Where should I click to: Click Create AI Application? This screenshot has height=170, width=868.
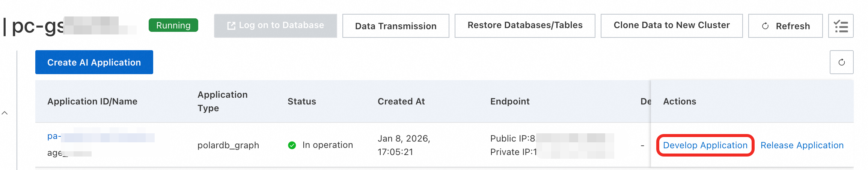pos(94,62)
